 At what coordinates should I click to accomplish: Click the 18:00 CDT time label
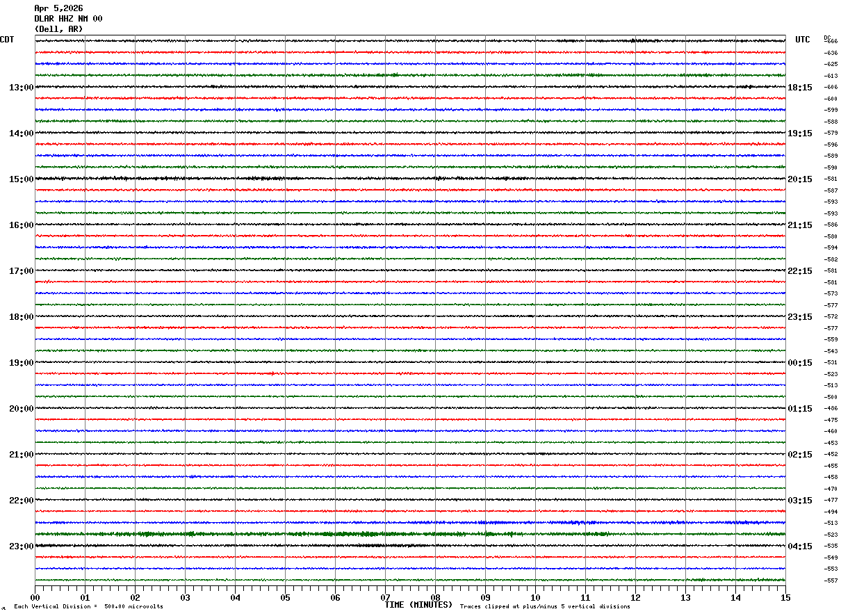coord(22,317)
